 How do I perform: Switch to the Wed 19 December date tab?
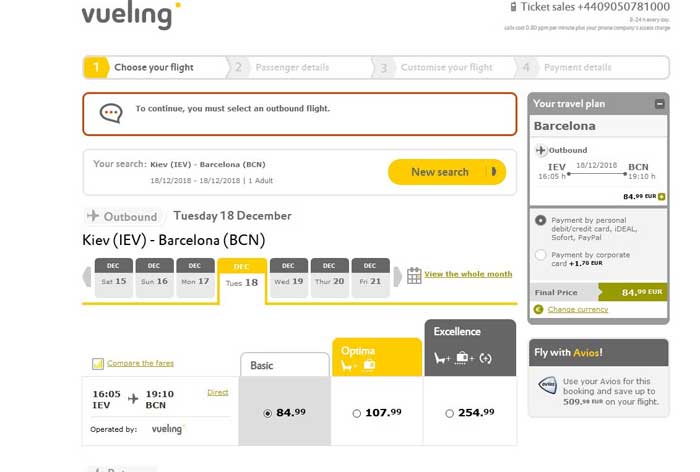[288, 275]
